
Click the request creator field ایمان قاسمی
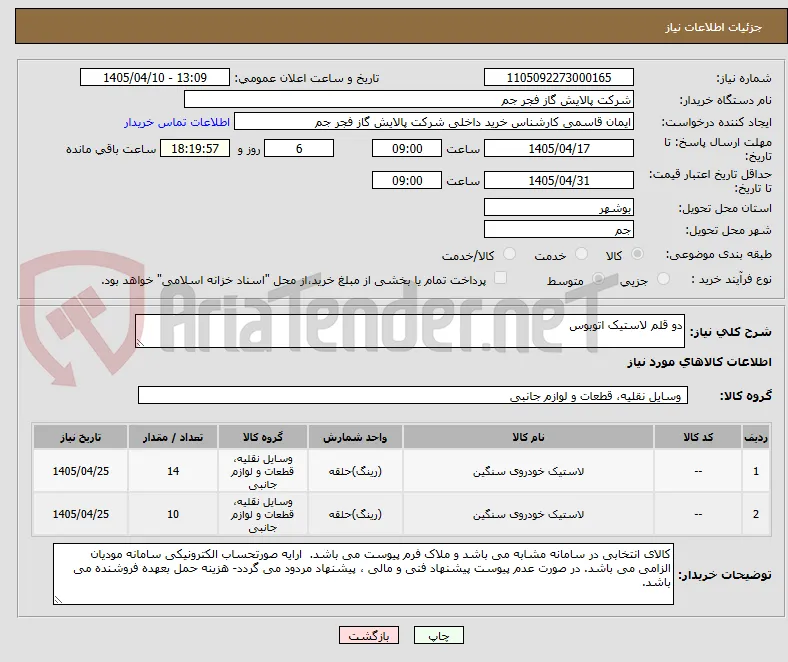pos(434,122)
